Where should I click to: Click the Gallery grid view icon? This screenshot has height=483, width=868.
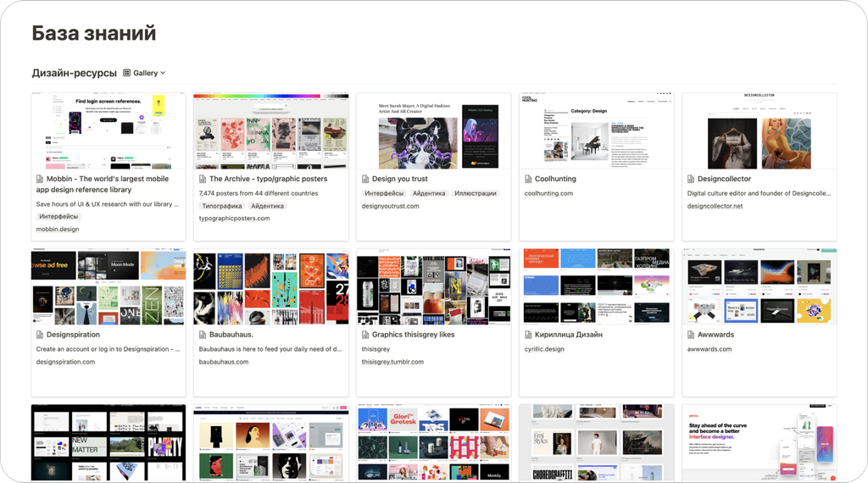127,73
